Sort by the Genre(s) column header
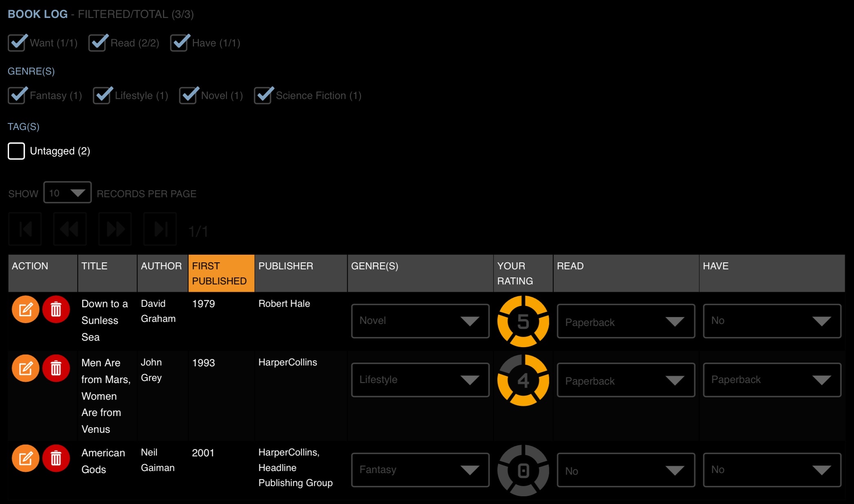 pos(420,273)
